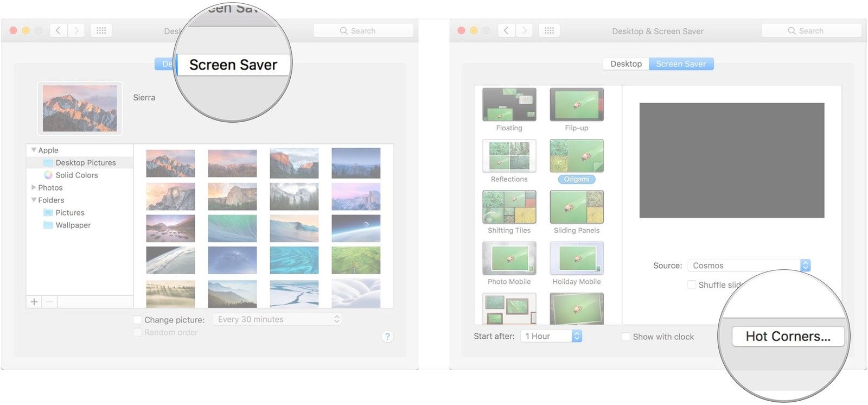Viewport: 868px width, 405px height.
Task: Click the plus button to add a folder
Action: pyautogui.click(x=34, y=302)
